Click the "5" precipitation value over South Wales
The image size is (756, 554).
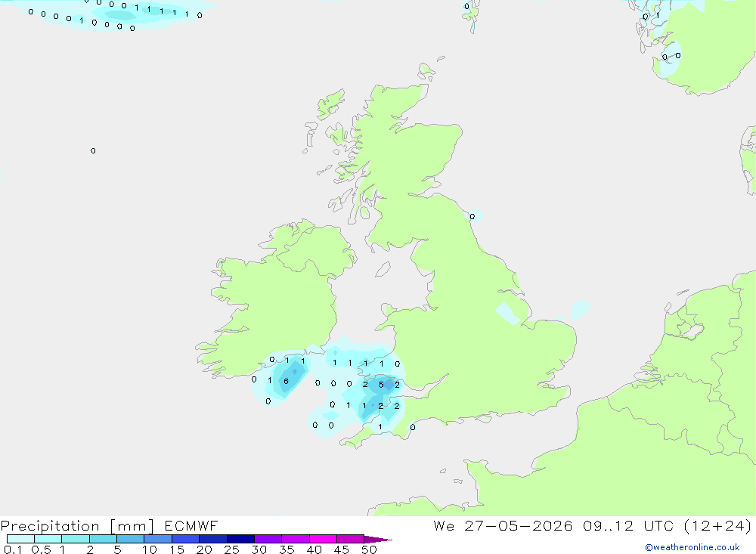tap(381, 385)
